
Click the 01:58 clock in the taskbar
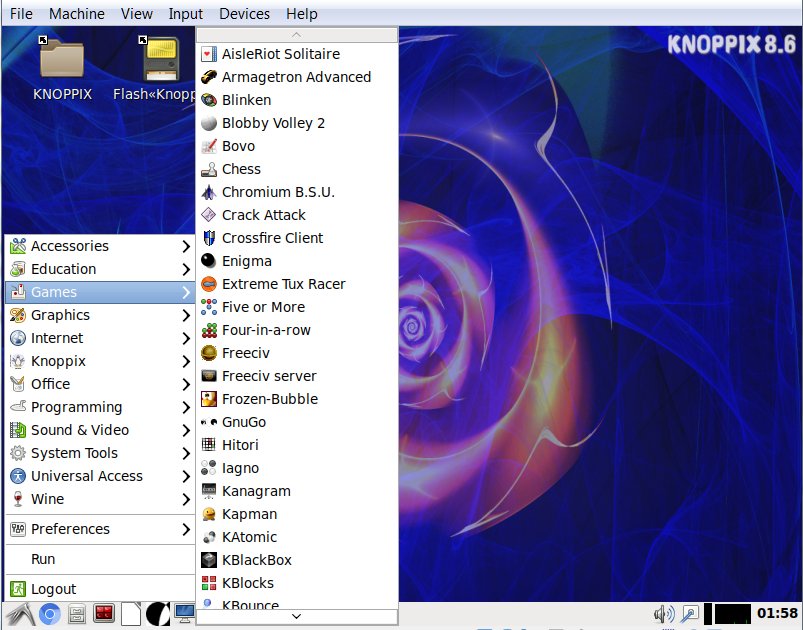click(777, 613)
